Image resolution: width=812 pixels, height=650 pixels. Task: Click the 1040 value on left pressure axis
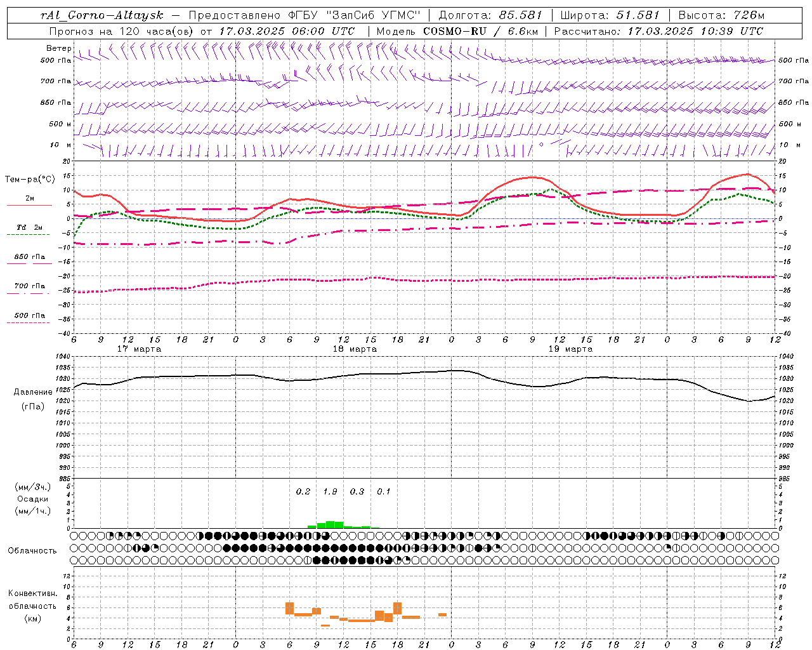coord(64,357)
